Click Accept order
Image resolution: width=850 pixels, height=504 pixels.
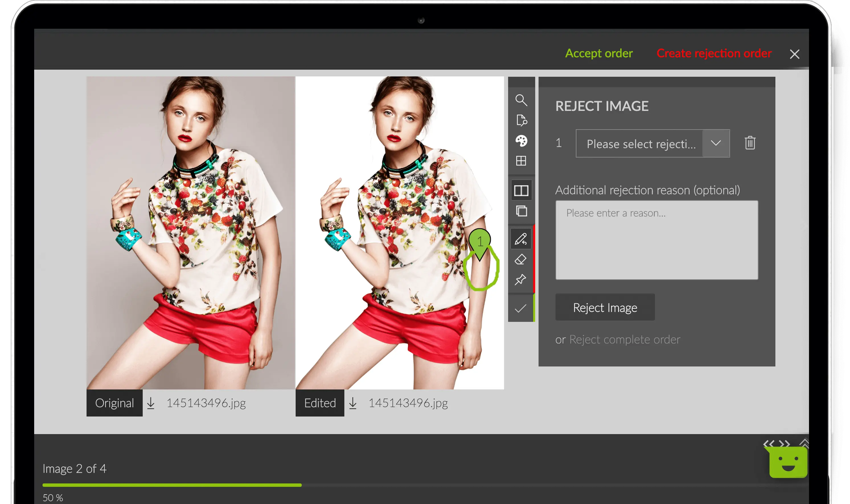click(x=598, y=53)
